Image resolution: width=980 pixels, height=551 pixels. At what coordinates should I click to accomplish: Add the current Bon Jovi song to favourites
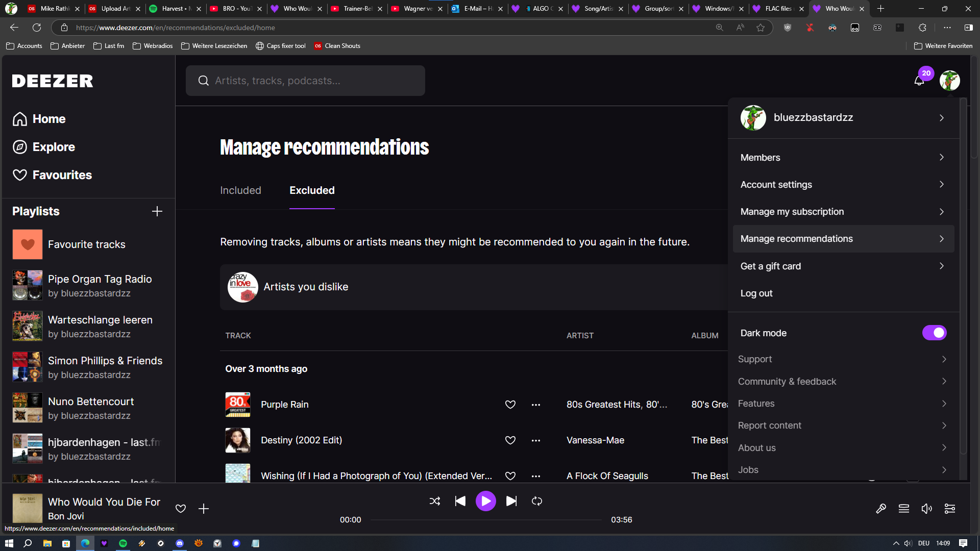[181, 509]
